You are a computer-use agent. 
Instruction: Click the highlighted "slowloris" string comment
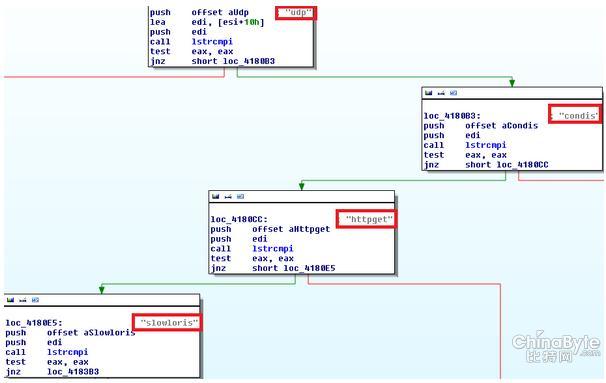point(167,322)
